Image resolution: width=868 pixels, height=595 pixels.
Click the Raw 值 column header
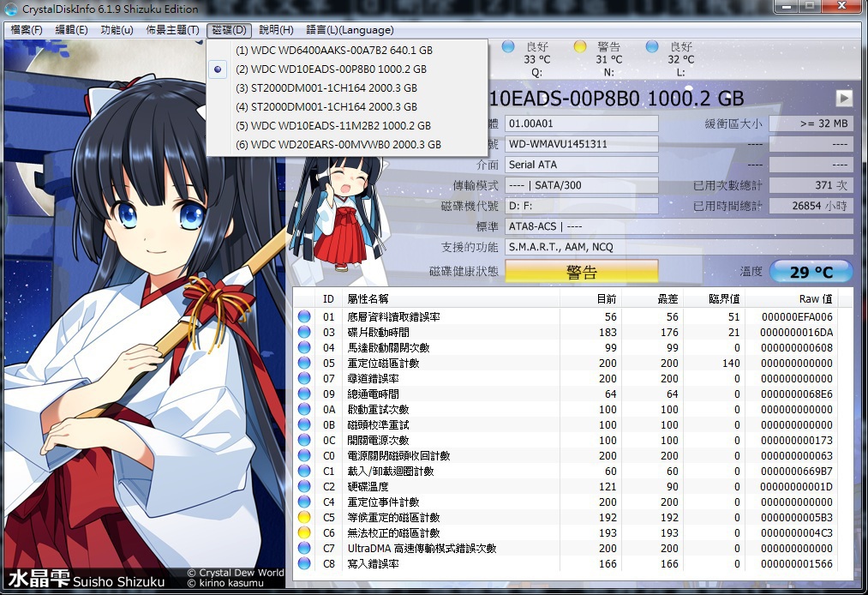(x=792, y=298)
